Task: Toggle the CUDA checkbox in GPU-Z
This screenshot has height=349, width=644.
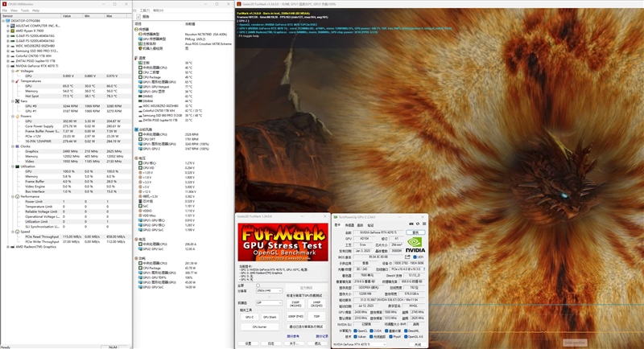Action: click(x=371, y=331)
